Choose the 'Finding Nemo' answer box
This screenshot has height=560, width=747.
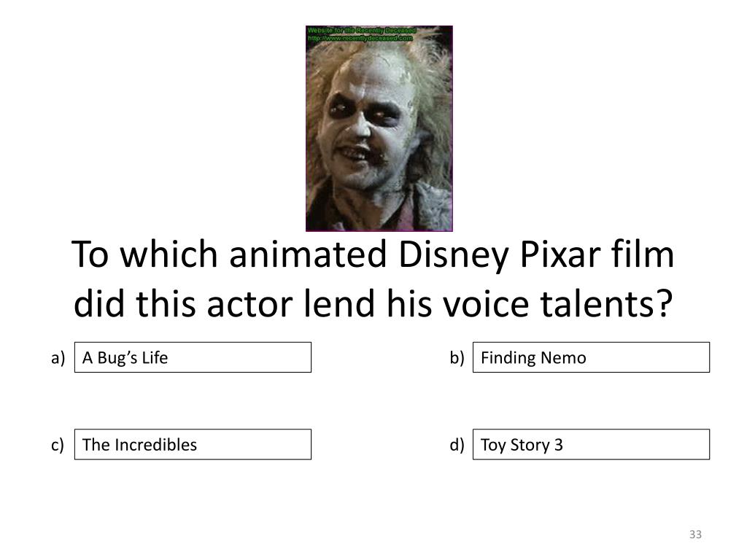coord(591,357)
